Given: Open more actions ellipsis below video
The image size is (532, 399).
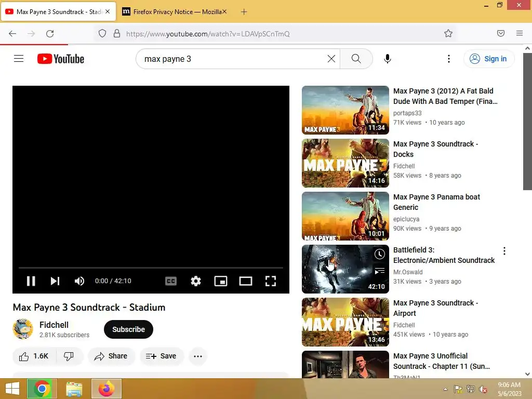Looking at the screenshot, I should click(198, 356).
